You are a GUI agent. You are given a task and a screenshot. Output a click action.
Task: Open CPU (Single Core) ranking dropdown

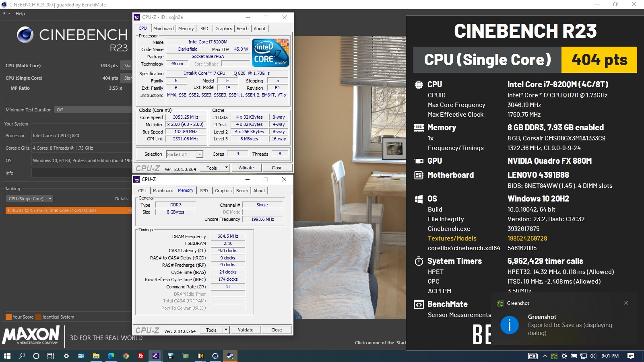[x=29, y=199]
